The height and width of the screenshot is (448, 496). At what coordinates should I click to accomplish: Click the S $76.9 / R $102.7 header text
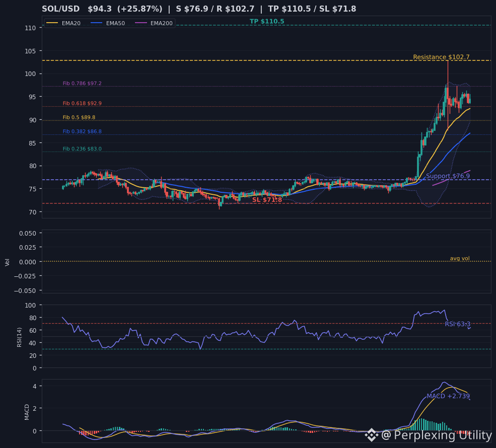click(215, 9)
